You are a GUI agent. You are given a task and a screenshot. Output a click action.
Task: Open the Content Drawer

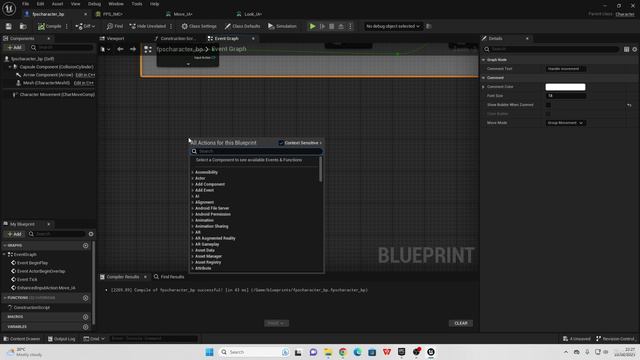coord(22,339)
